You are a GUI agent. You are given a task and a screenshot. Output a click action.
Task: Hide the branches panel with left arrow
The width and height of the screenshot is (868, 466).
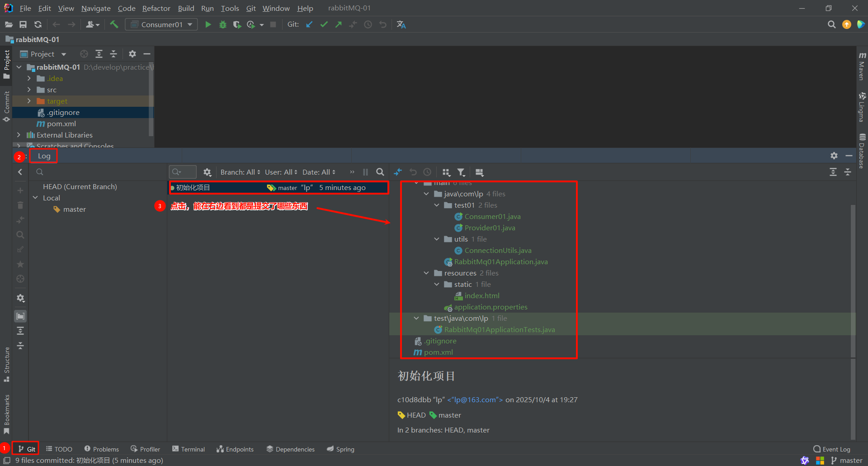point(20,172)
